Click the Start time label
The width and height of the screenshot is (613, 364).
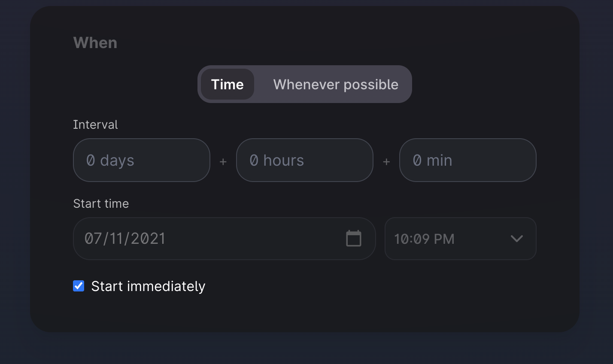point(101,203)
